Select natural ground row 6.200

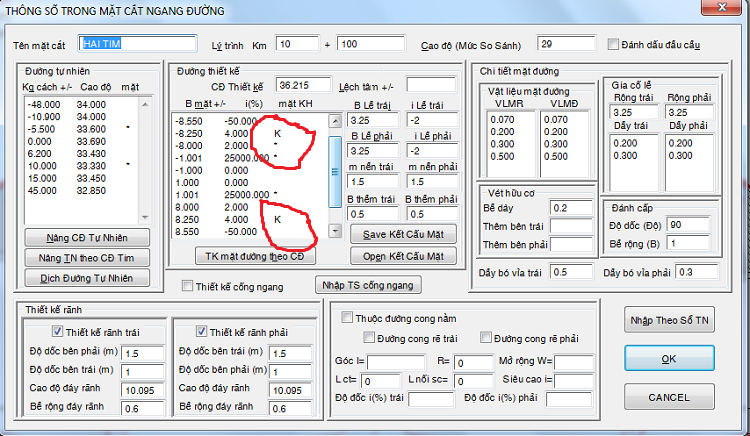click(81, 153)
